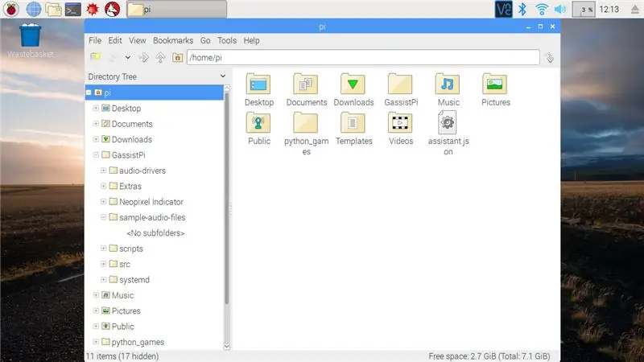The width and height of the screenshot is (644, 362).
Task: Click the Free space status bar text
Action: 489,356
